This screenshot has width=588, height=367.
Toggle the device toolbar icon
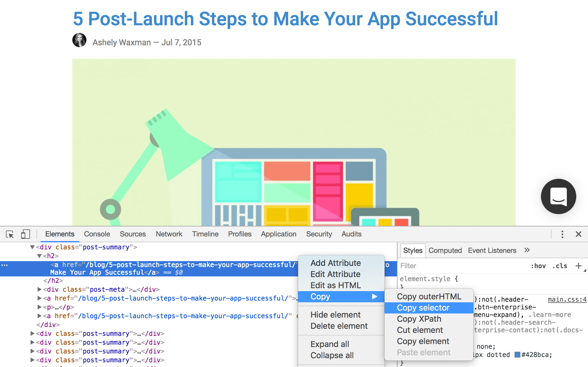[25, 234]
